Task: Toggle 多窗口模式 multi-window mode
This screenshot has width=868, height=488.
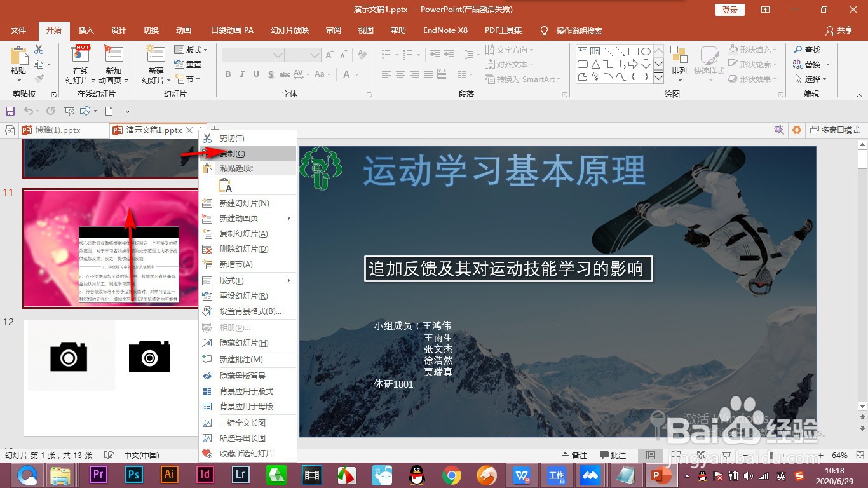Action: pyautogui.click(x=835, y=130)
